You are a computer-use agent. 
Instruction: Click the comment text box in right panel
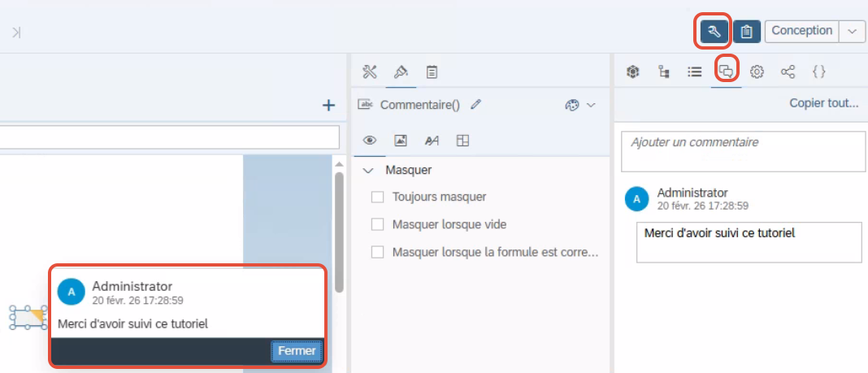pyautogui.click(x=749, y=242)
